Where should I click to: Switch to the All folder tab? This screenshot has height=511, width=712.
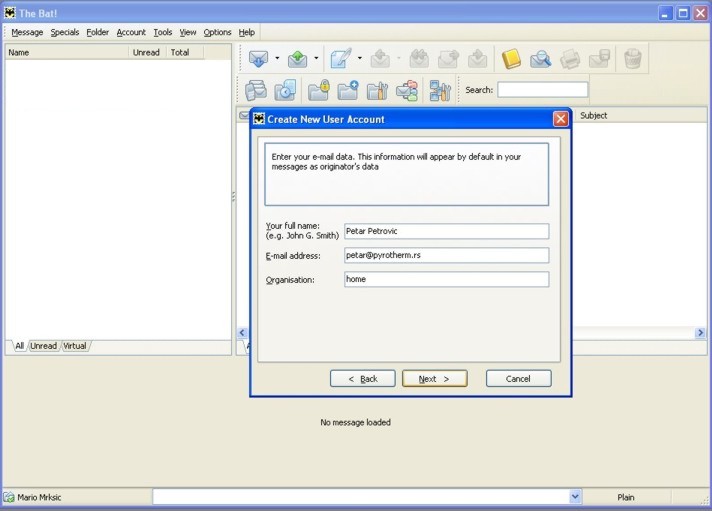[20, 346]
